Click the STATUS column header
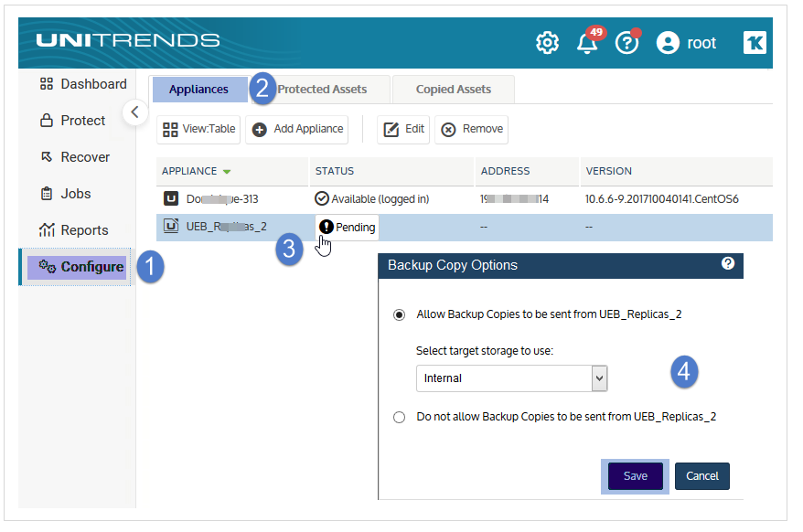This screenshot has width=803, height=532. point(335,171)
